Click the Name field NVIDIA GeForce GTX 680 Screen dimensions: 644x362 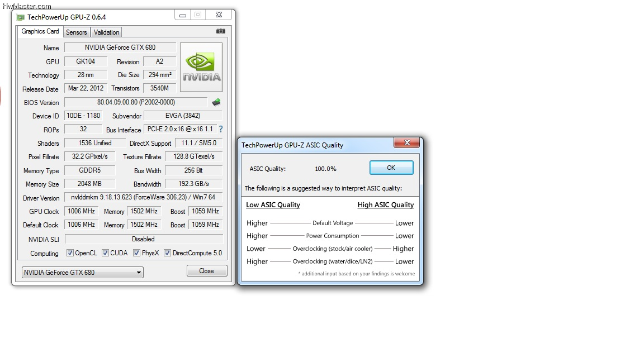coord(120,47)
